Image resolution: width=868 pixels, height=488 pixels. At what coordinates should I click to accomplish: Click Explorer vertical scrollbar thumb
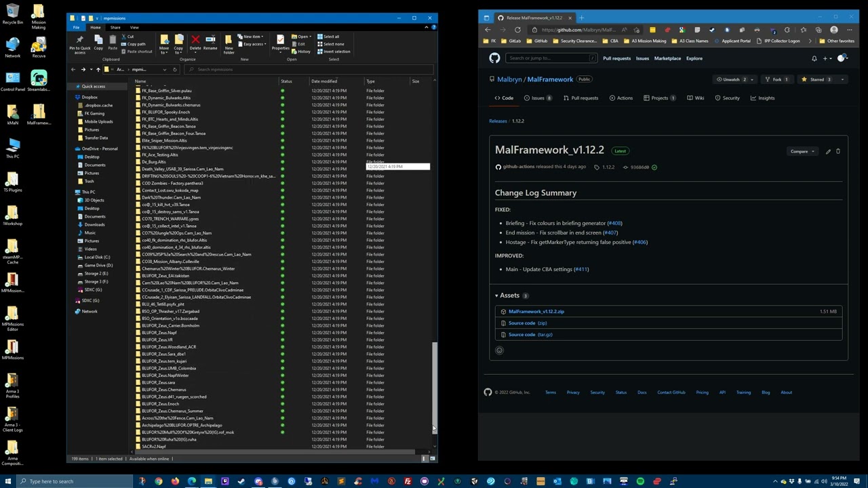[435, 386]
